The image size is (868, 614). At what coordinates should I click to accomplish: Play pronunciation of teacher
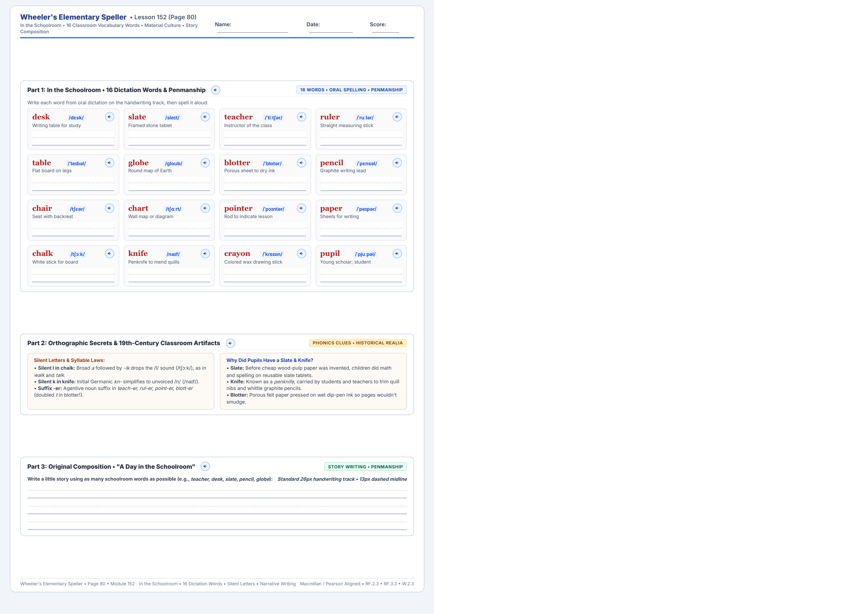pyautogui.click(x=301, y=117)
